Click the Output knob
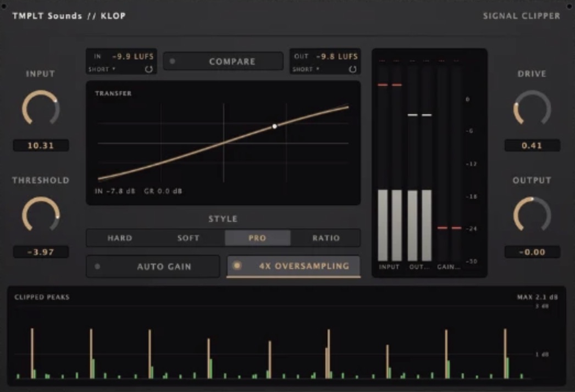The height and width of the screenshot is (392, 575). click(532, 215)
